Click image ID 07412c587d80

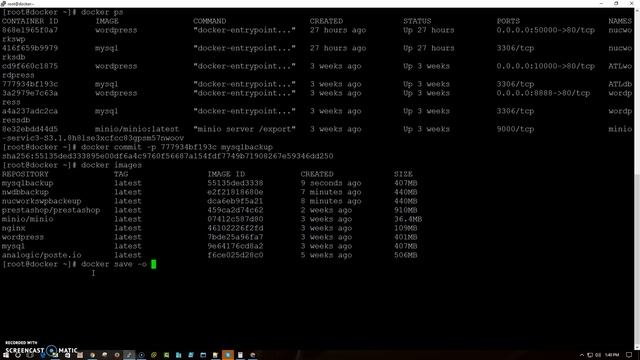(x=235, y=219)
